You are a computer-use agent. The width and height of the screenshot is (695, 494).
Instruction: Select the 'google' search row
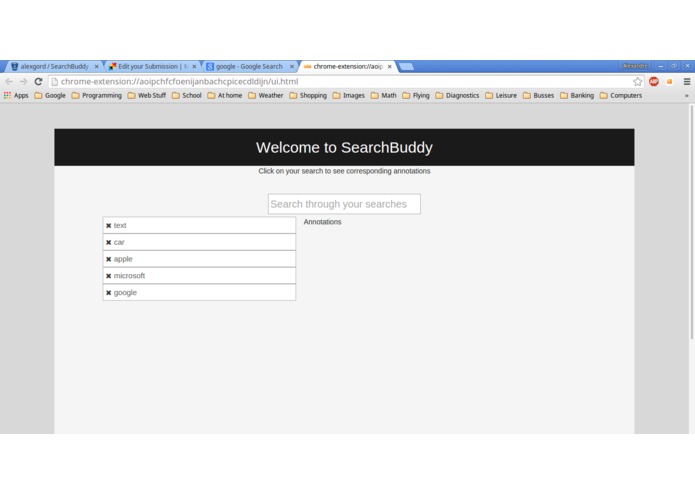199,292
